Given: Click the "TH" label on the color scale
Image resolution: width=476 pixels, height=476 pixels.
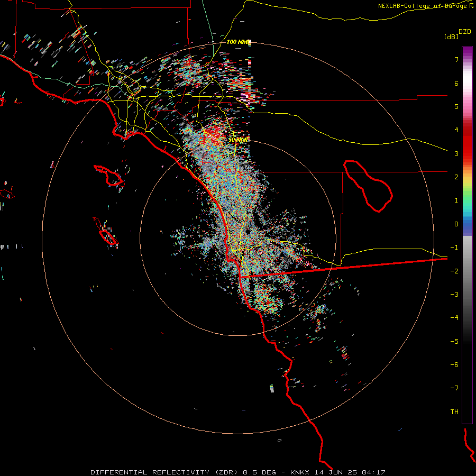Looking at the screenshot, I should (454, 411).
